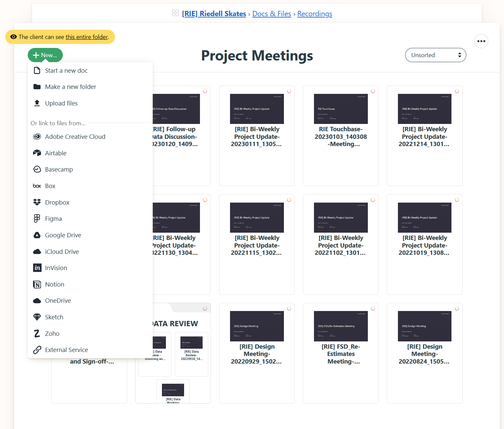Select External Service entry

(90, 350)
